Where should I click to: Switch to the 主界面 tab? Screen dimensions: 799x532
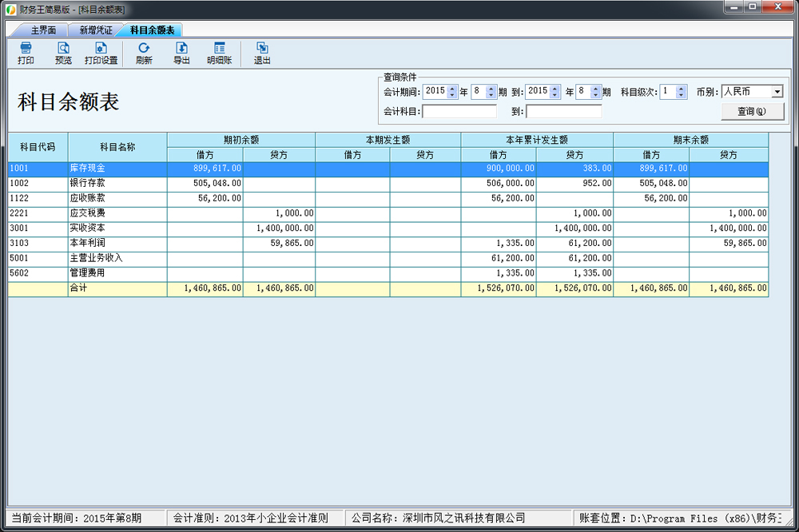[43, 30]
